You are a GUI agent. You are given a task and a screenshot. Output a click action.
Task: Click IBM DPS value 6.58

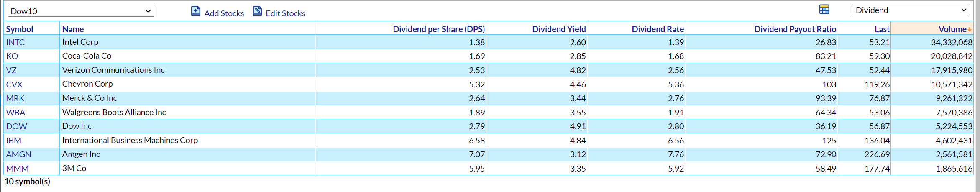477,141
